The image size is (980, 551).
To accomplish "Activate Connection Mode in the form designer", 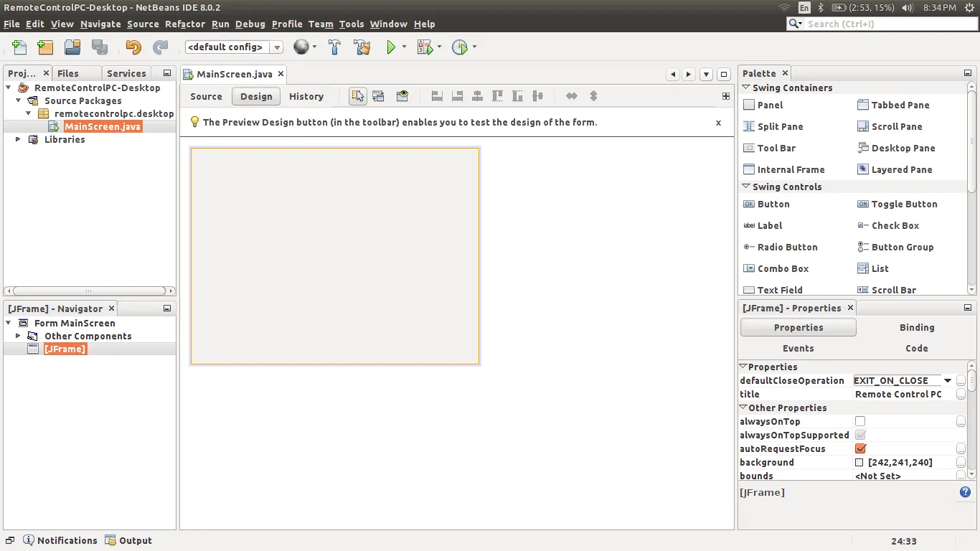I will [379, 96].
